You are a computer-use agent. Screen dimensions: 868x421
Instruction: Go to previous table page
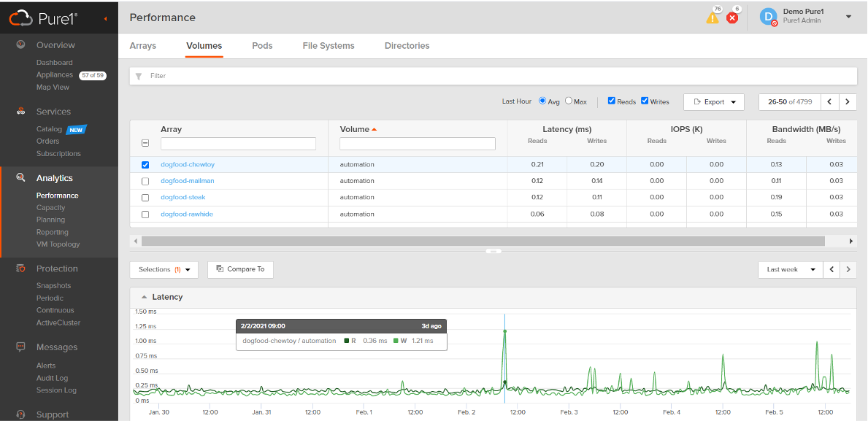pos(829,102)
